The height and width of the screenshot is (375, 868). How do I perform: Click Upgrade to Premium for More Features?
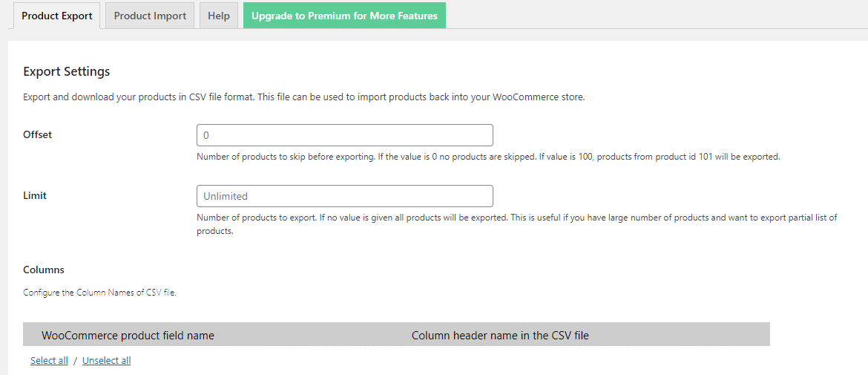pos(344,16)
